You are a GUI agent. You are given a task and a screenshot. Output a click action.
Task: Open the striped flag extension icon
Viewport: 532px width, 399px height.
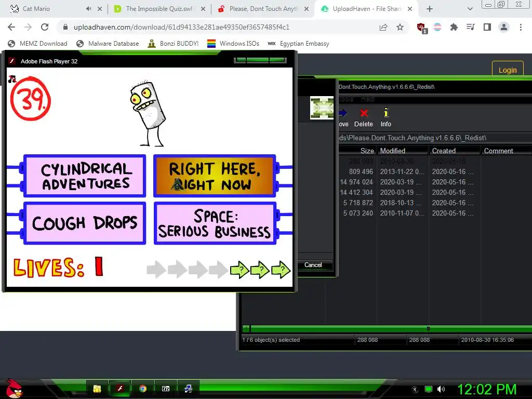coord(437,27)
